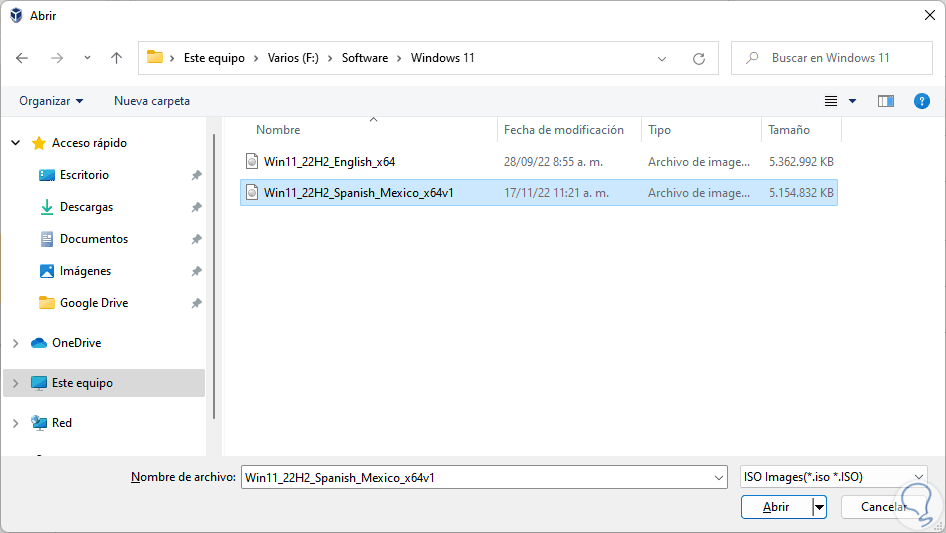Open help with the blue question mark
The image size is (946, 533).
[922, 101]
